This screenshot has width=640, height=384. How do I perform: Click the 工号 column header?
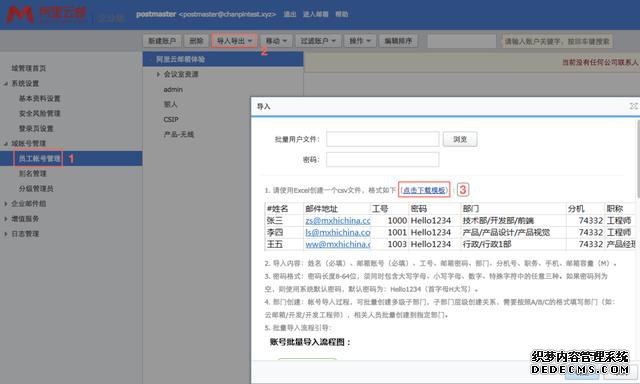(x=380, y=209)
